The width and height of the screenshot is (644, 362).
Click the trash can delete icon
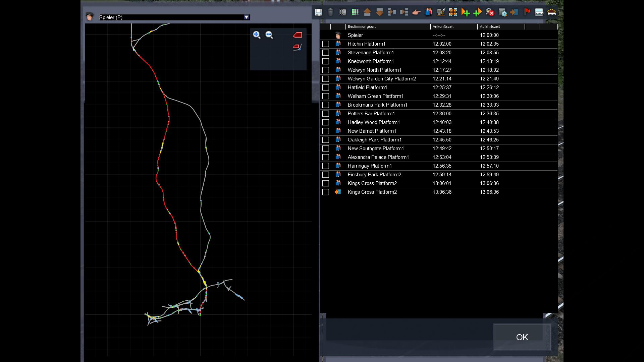pyautogui.click(x=330, y=12)
